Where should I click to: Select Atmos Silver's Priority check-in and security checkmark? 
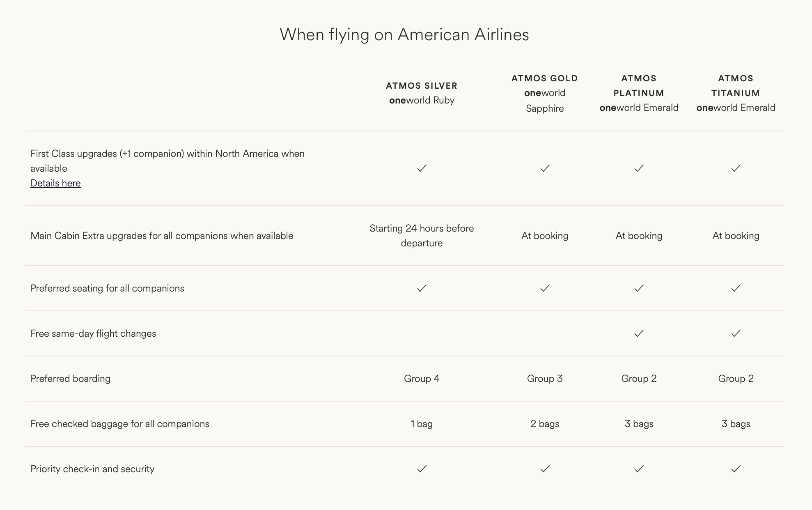[422, 469]
